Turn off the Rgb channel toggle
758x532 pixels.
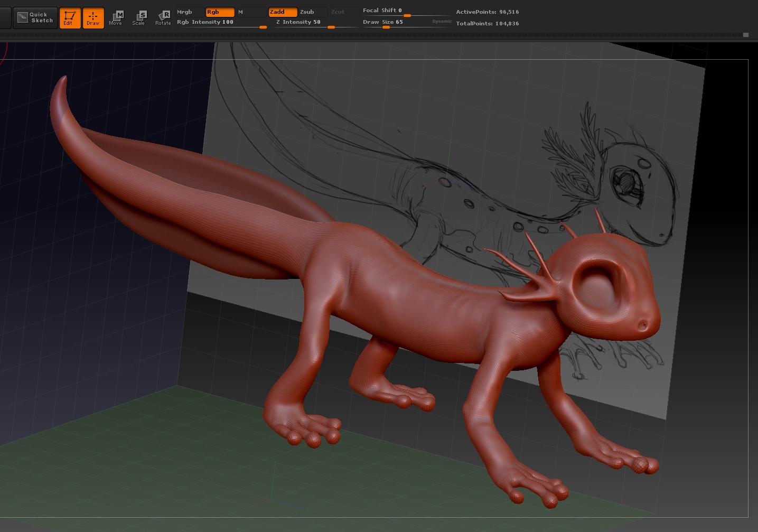[220, 12]
